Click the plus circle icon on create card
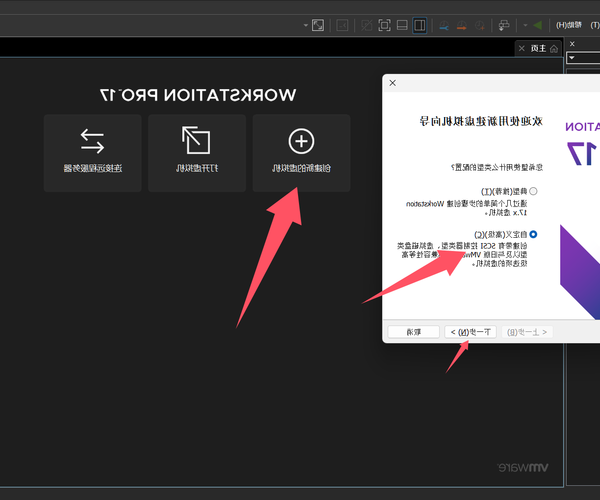The height and width of the screenshot is (500, 600). tap(302, 141)
